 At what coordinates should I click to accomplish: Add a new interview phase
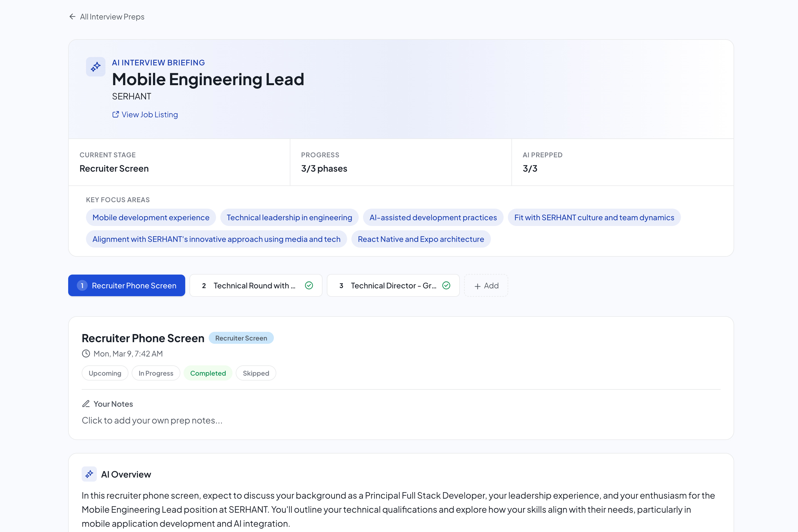[x=486, y=286]
